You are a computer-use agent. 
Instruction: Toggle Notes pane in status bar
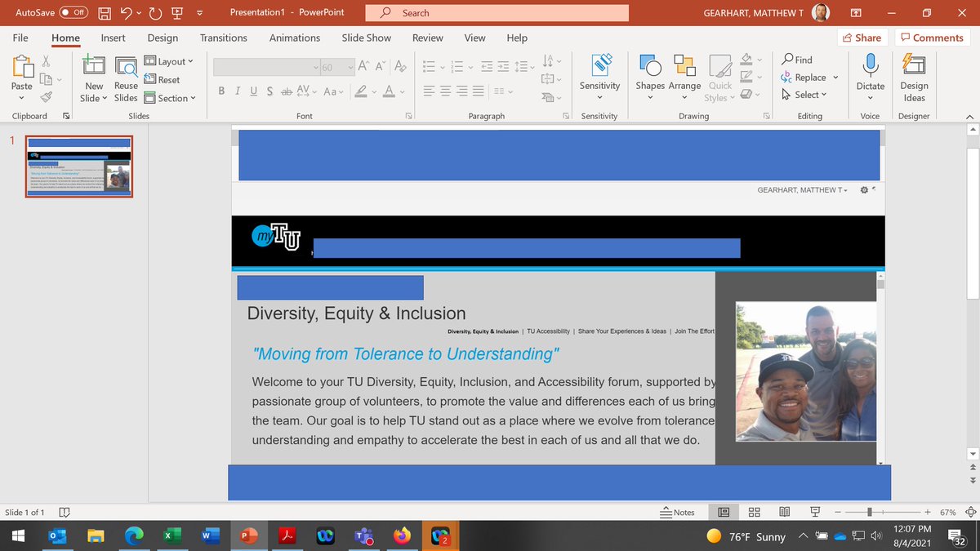(x=677, y=513)
